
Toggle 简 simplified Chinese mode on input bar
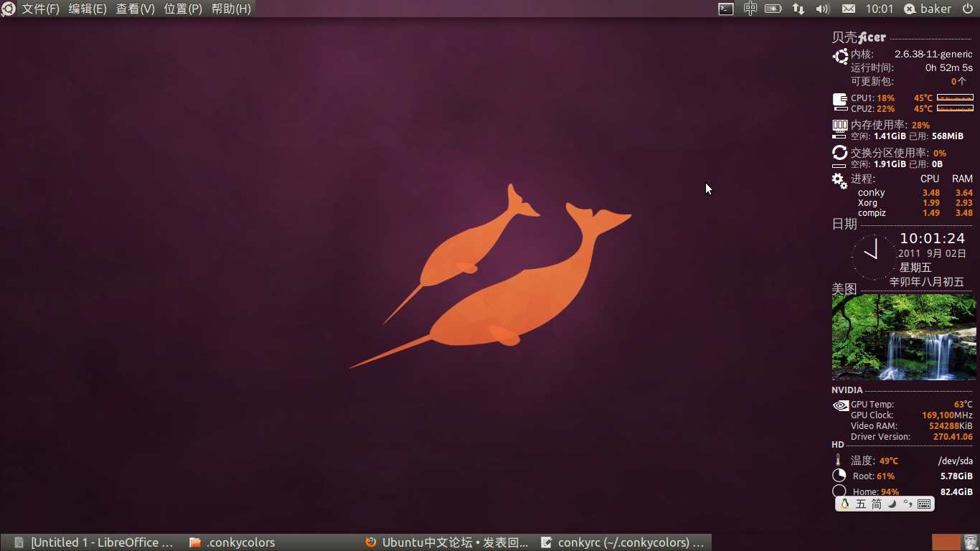click(x=877, y=504)
